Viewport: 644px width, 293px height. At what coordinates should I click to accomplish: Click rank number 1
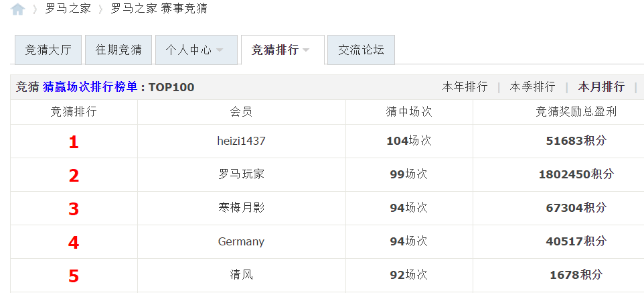point(74,142)
